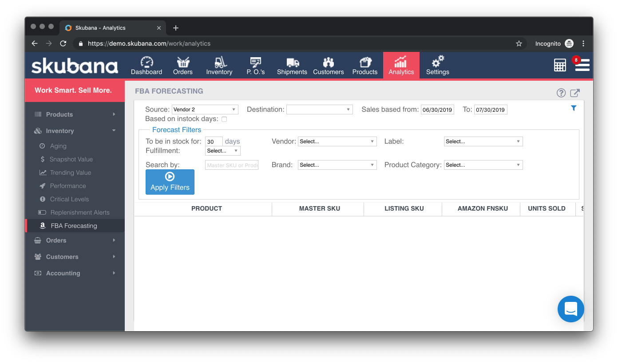
Task: Collapse the Inventory section in sidebar
Action: pos(75,131)
